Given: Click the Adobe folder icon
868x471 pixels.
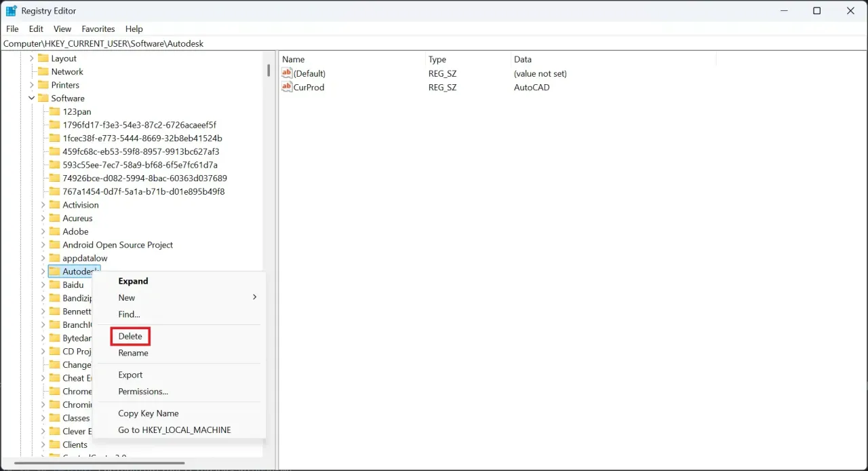Looking at the screenshot, I should click(x=55, y=231).
